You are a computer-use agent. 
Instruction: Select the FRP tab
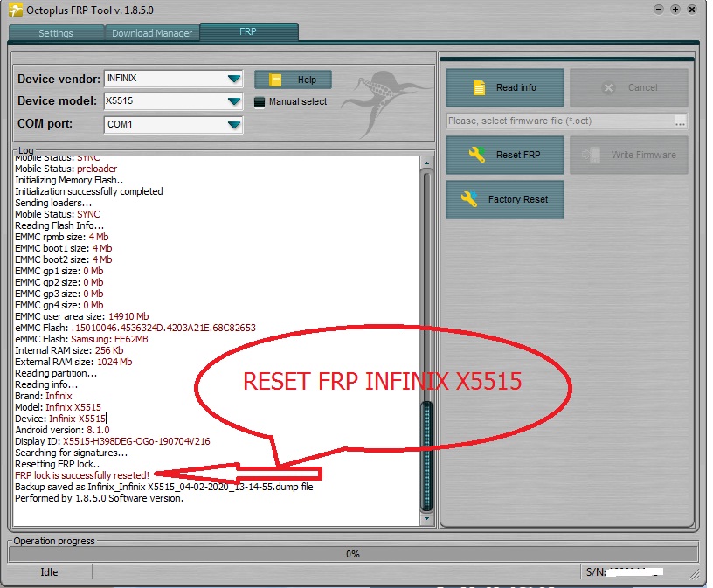[248, 31]
